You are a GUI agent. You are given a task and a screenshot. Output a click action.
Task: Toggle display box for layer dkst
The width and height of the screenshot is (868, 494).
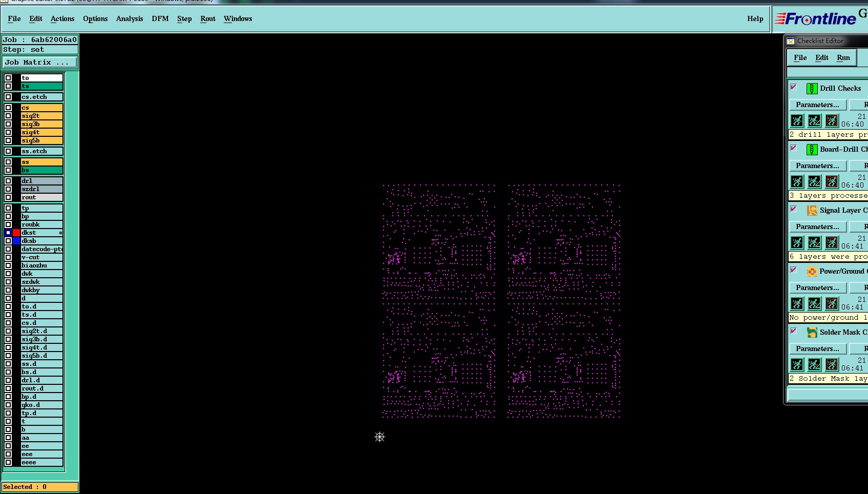(x=8, y=233)
